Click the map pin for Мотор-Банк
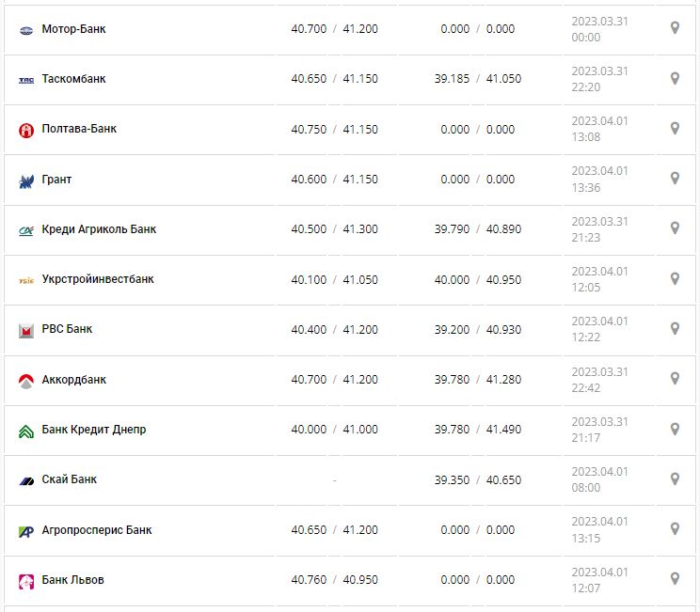 675,28
